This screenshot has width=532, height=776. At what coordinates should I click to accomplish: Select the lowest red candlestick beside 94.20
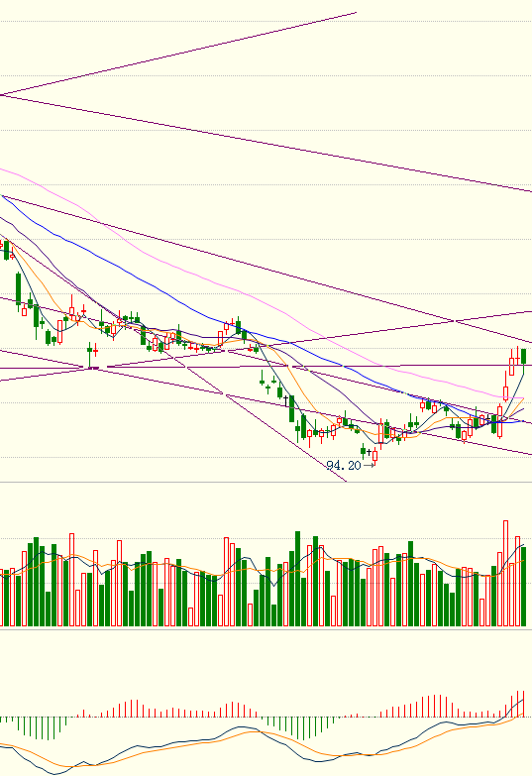pyautogui.click(x=374, y=456)
